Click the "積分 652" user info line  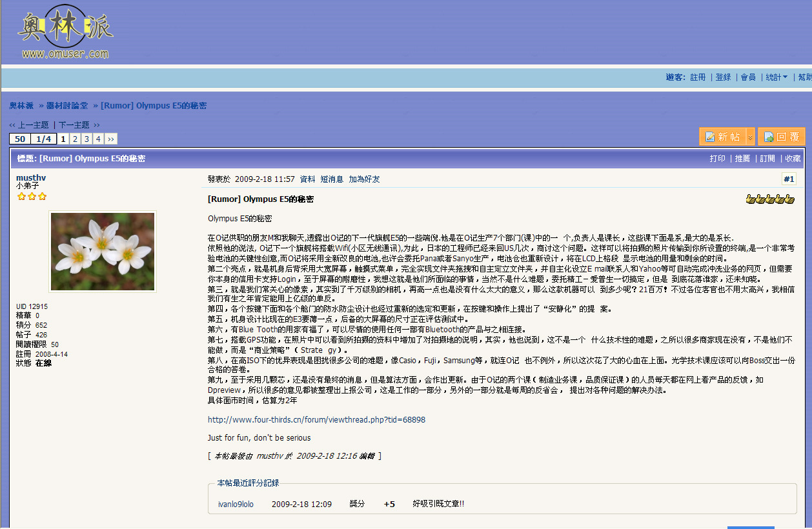(x=32, y=325)
